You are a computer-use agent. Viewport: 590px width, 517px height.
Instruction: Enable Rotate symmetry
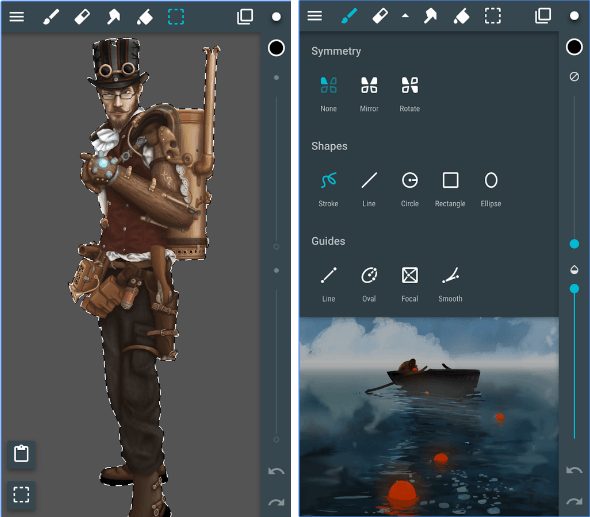(409, 94)
